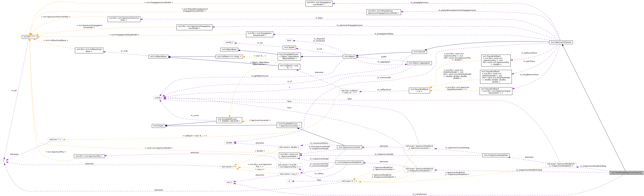644x196 pixels.
Task: Select the std::map< K, T > node
Action: (349, 181)
